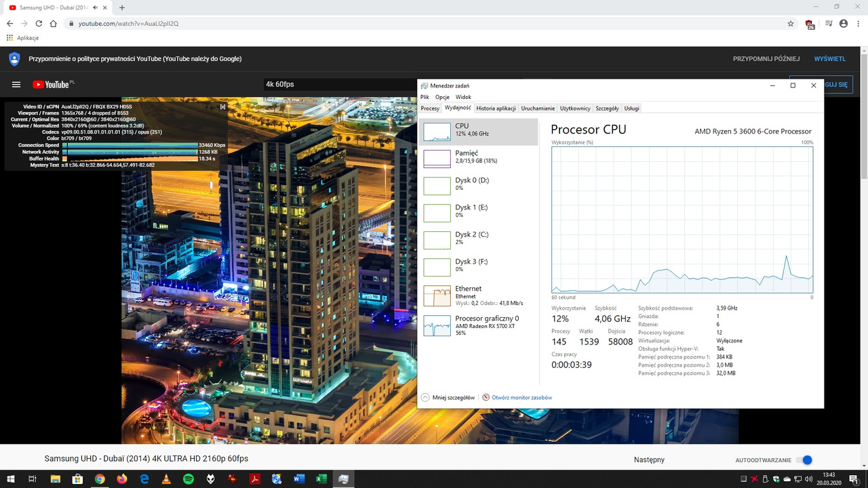The height and width of the screenshot is (488, 868).
Task: Select the Pamięć memory item
Action: 479,159
